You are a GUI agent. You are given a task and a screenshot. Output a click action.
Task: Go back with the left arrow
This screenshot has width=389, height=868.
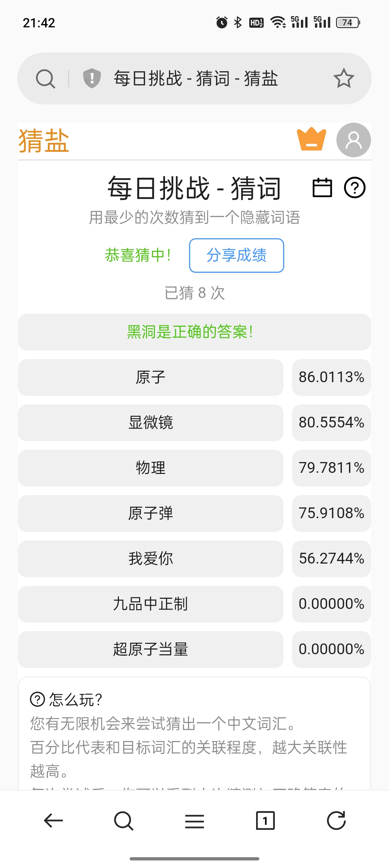tap(53, 820)
